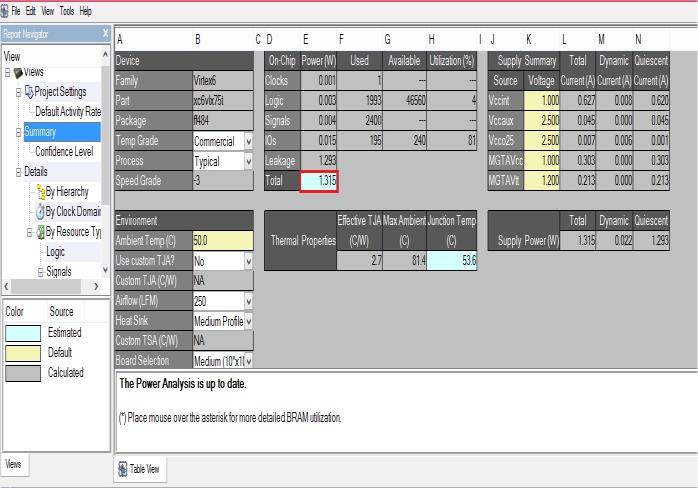698x489 pixels.
Task: Click the Estimated light blue color swatch
Action: tap(23, 333)
